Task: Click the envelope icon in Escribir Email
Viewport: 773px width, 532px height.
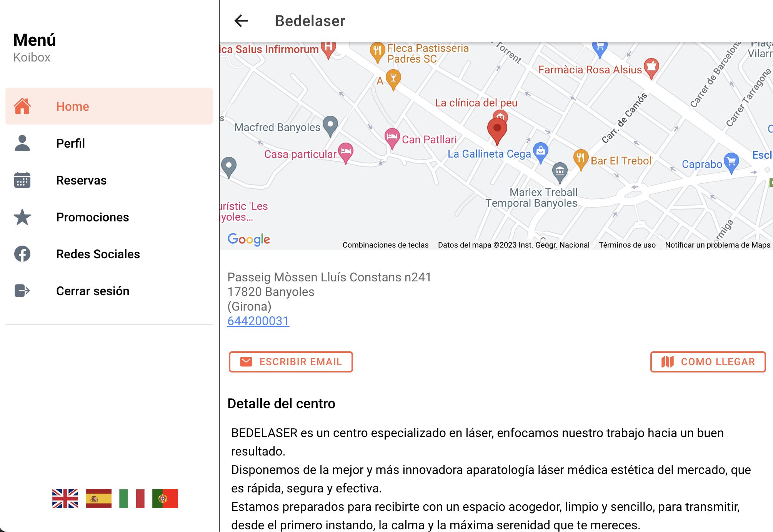Action: pyautogui.click(x=246, y=362)
